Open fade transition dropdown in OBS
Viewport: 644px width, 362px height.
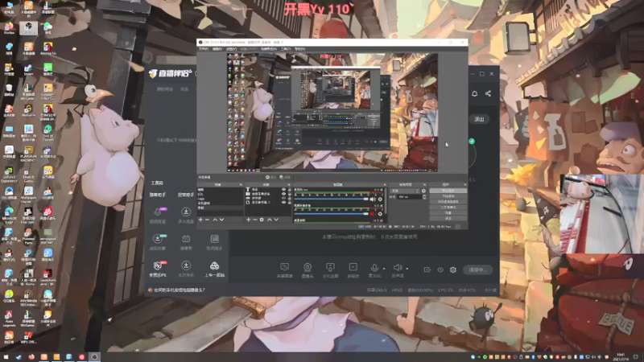[406, 191]
